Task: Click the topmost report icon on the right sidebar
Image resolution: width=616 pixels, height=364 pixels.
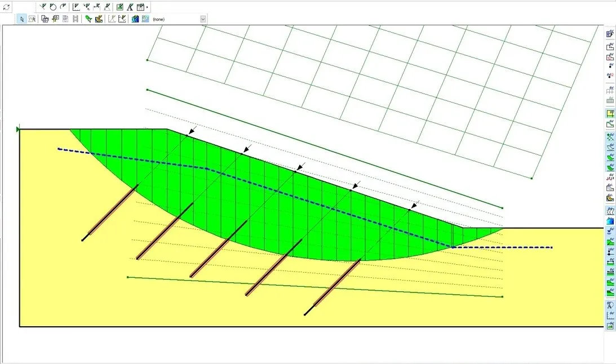Action: pos(610,33)
